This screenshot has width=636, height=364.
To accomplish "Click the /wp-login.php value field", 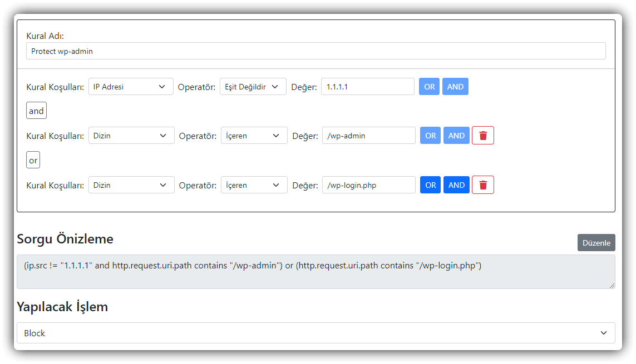I will click(369, 185).
